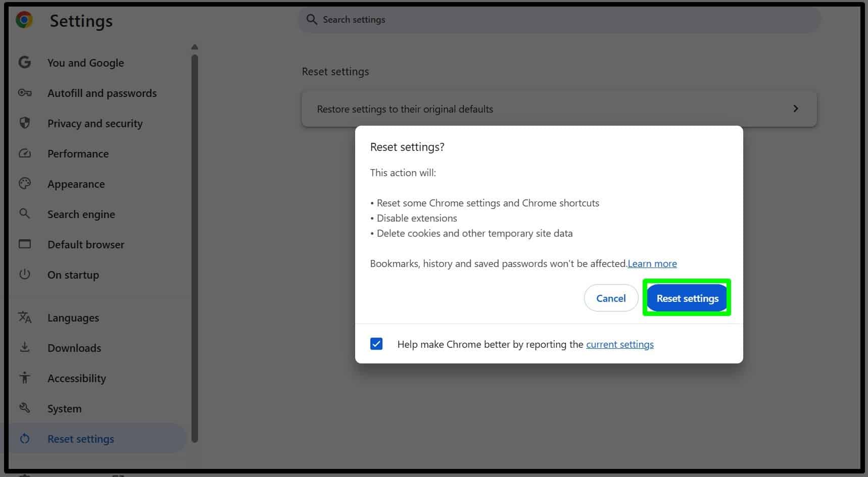
Task: Open Accessibility settings
Action: click(77, 378)
